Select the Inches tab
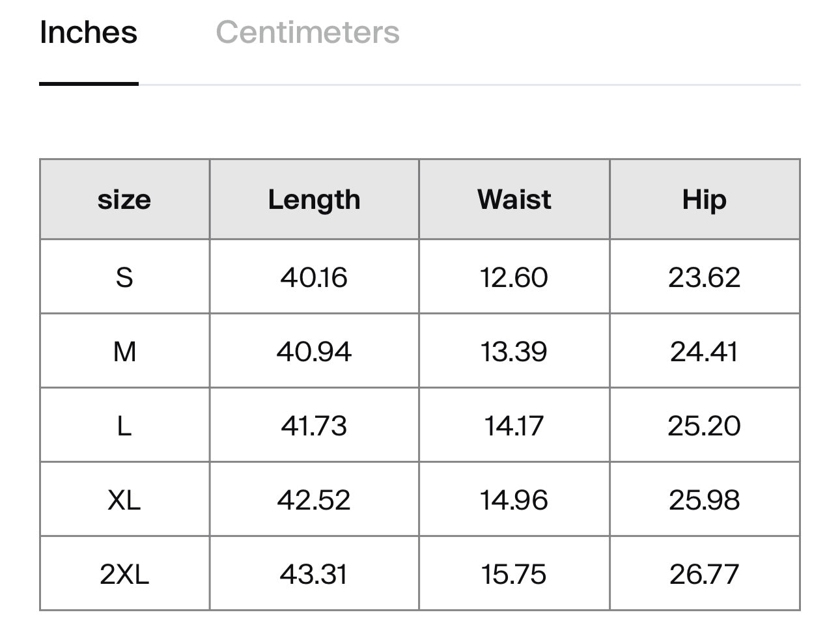 coord(89,32)
